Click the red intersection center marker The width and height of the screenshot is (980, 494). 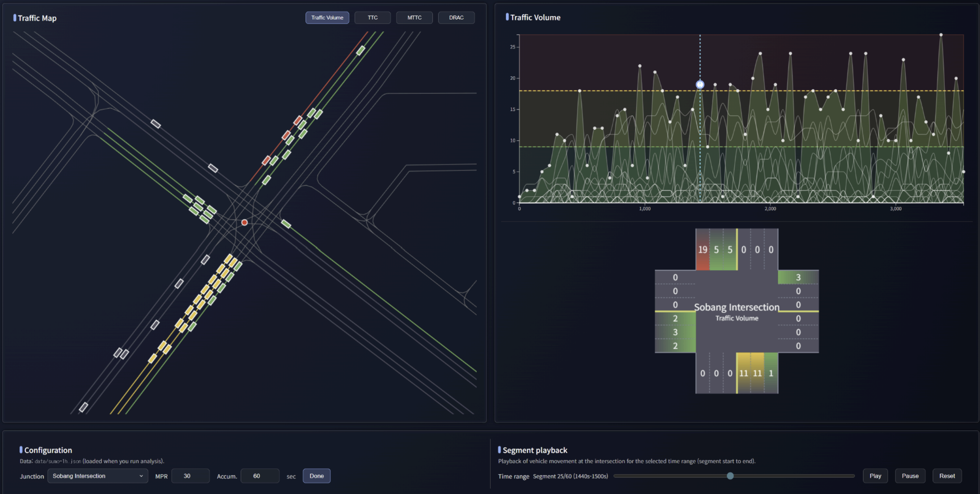tap(245, 222)
